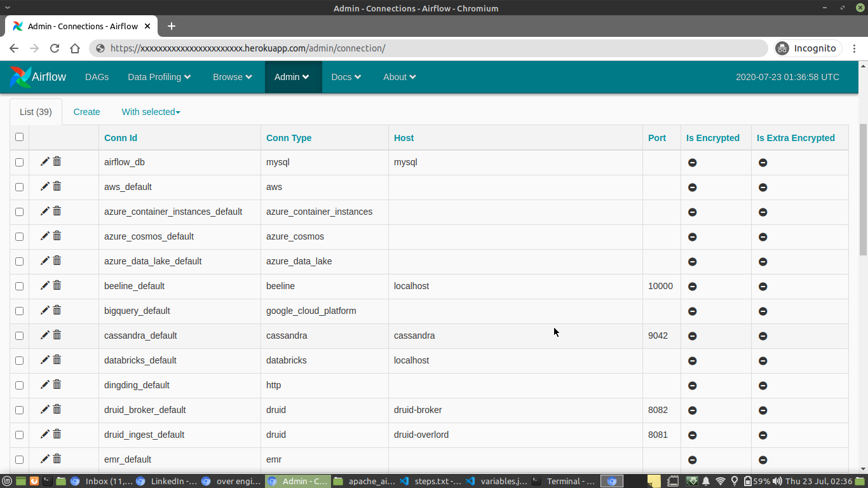Edit emr_default connection

click(x=45, y=459)
